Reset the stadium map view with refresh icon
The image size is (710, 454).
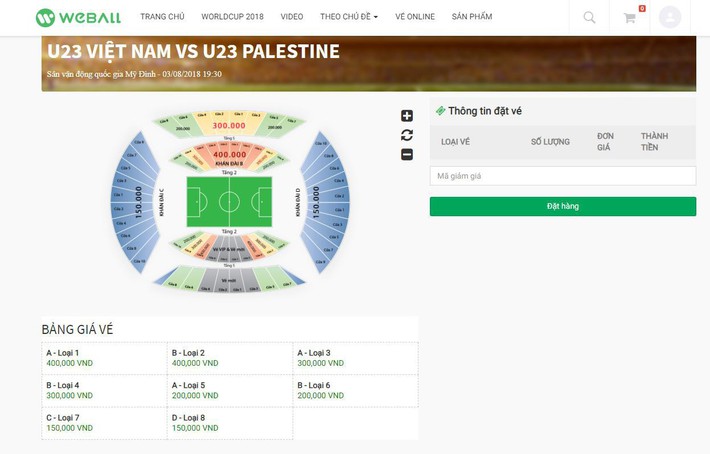coord(407,135)
